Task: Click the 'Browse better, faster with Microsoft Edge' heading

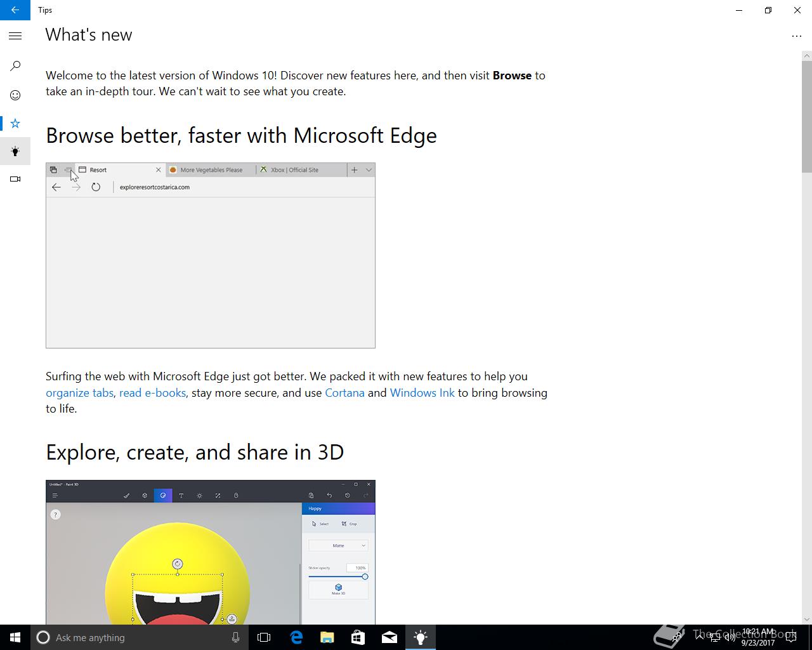Action: tap(241, 135)
